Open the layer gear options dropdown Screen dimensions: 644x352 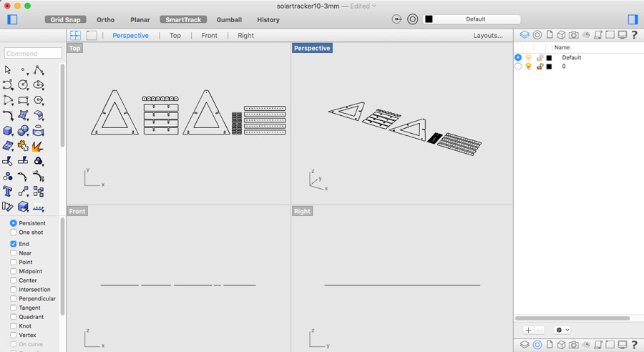562,330
